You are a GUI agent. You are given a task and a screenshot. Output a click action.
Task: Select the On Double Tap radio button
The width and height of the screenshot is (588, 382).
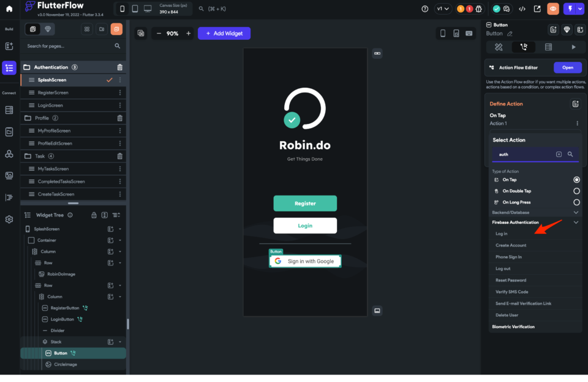click(576, 191)
